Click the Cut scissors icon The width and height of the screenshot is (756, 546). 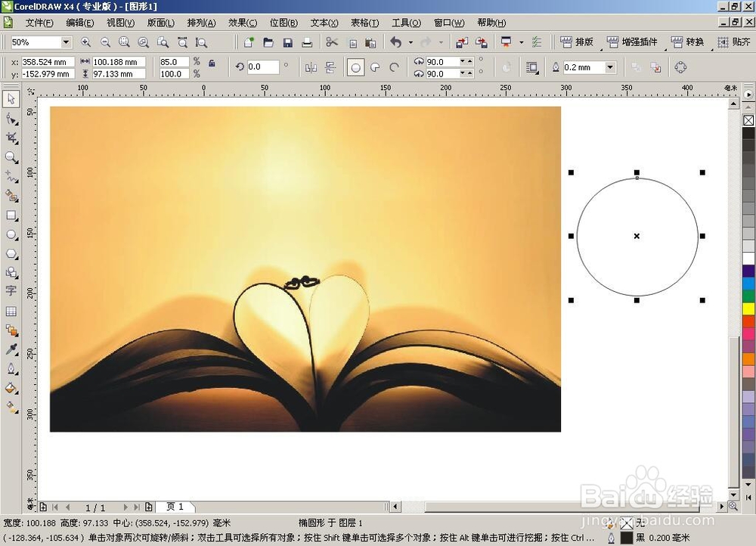pyautogui.click(x=332, y=42)
